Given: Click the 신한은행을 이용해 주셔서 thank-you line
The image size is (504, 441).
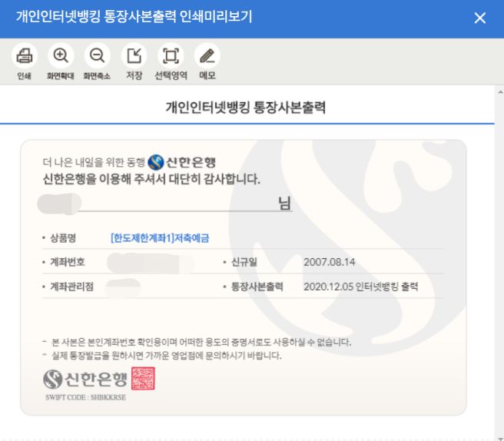Looking at the screenshot, I should point(151,179).
